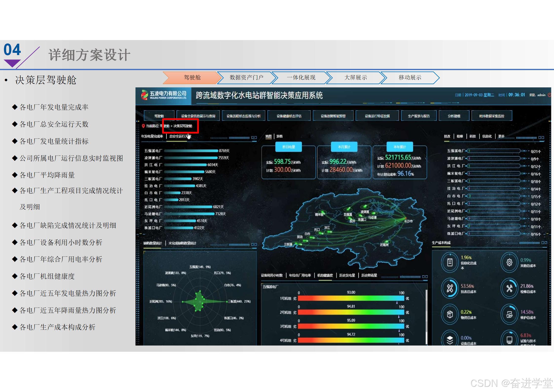Image resolution: width=554 pixels, height=392 pixels.
Task: Click the first square toggle in the 生产成本构成 header
Action: [543, 243]
